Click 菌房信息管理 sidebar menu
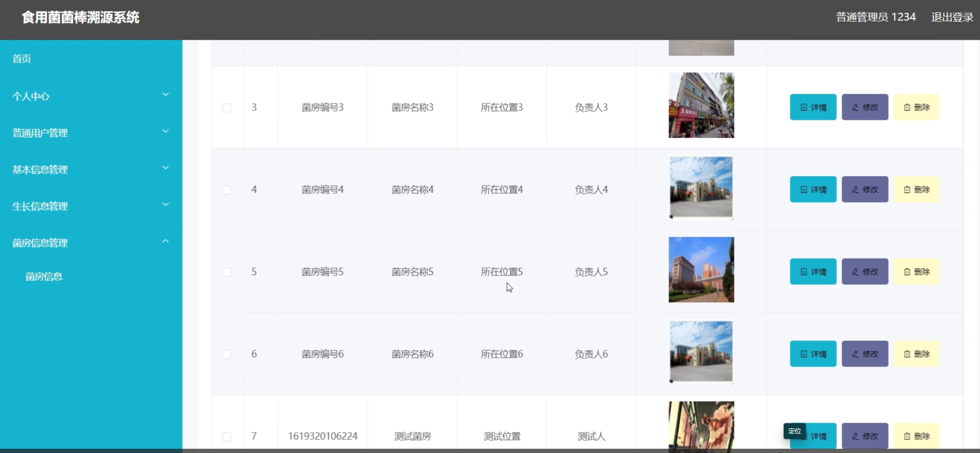 click(x=91, y=242)
